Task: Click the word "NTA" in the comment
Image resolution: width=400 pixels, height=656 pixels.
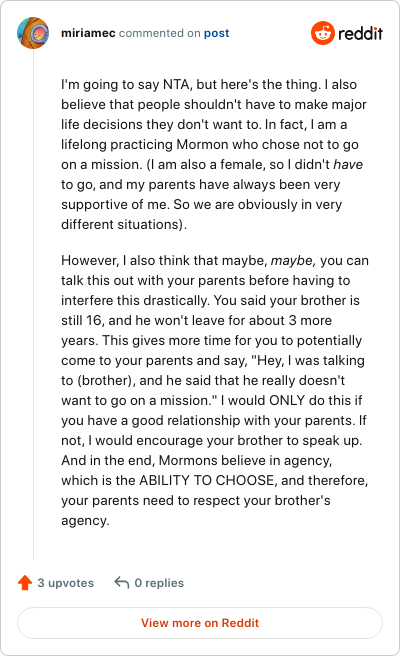Action: tap(177, 85)
